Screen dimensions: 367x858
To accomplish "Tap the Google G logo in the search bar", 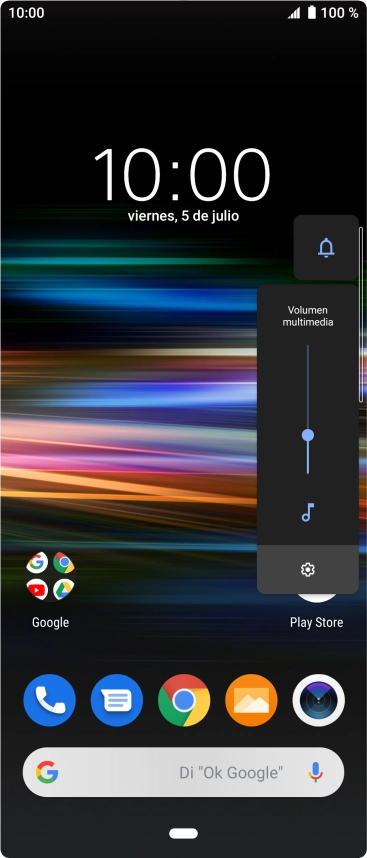I will [x=48, y=772].
